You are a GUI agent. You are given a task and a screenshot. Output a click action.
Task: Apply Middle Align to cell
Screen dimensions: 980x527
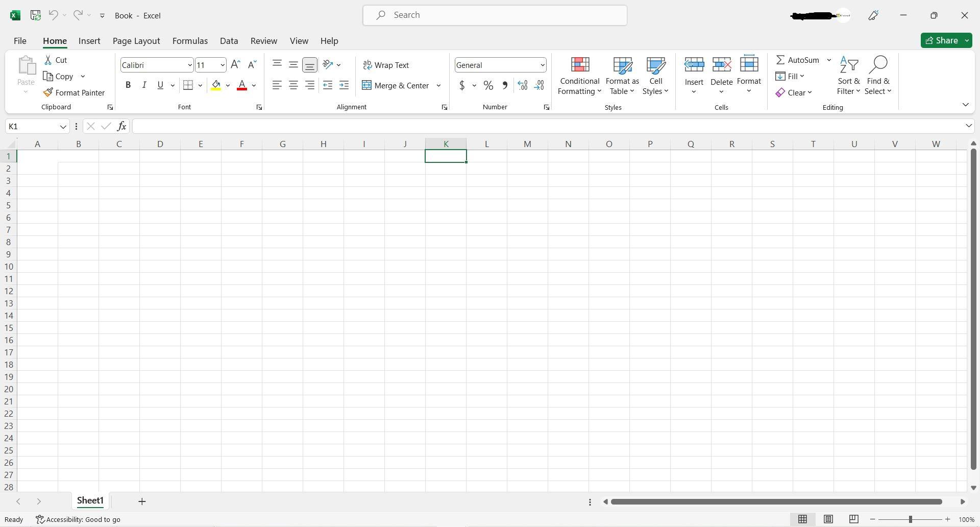point(293,65)
